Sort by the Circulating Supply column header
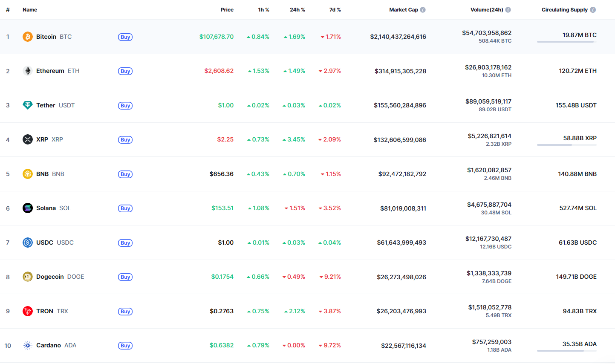The image size is (615, 364). point(565,10)
